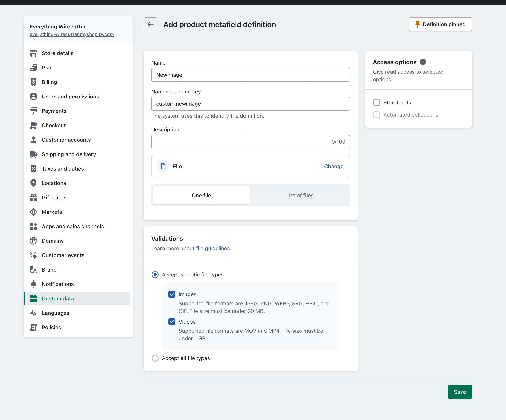The width and height of the screenshot is (506, 420).
Task: Enable the Storefronts access checkbox
Action: coord(377,103)
